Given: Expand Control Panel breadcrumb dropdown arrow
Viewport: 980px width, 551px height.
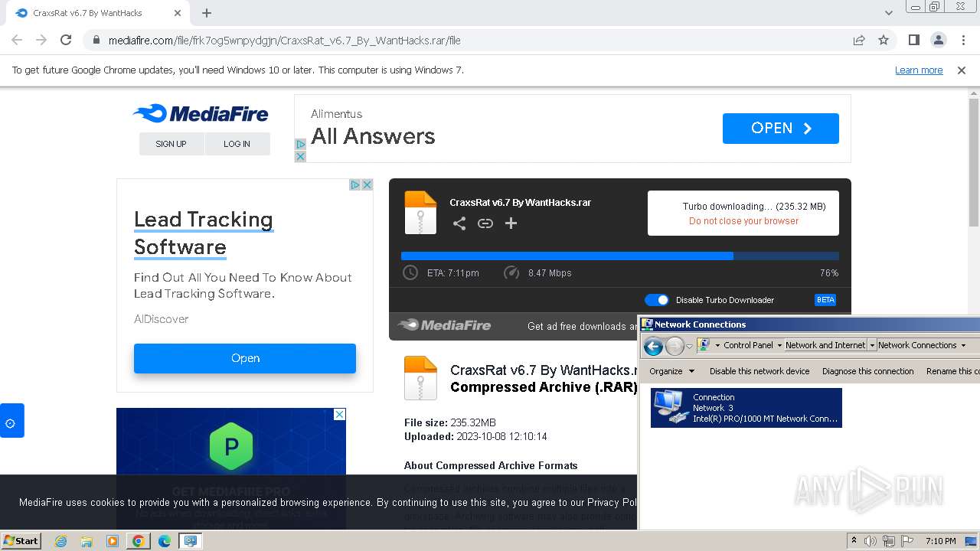Looking at the screenshot, I should (779, 346).
